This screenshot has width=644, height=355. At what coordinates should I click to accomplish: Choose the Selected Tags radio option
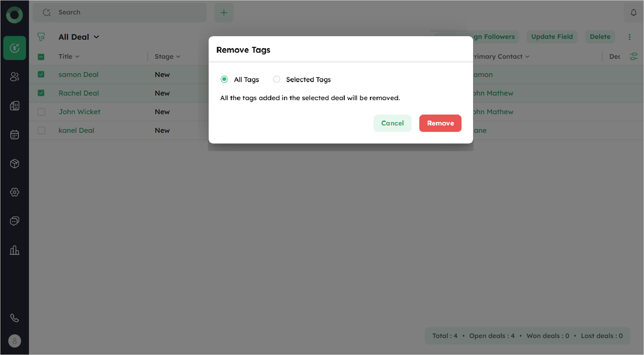click(x=277, y=79)
